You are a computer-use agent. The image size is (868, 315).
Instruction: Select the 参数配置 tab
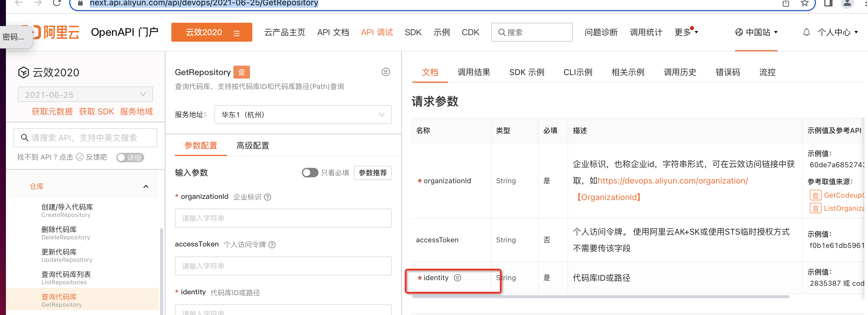(201, 146)
